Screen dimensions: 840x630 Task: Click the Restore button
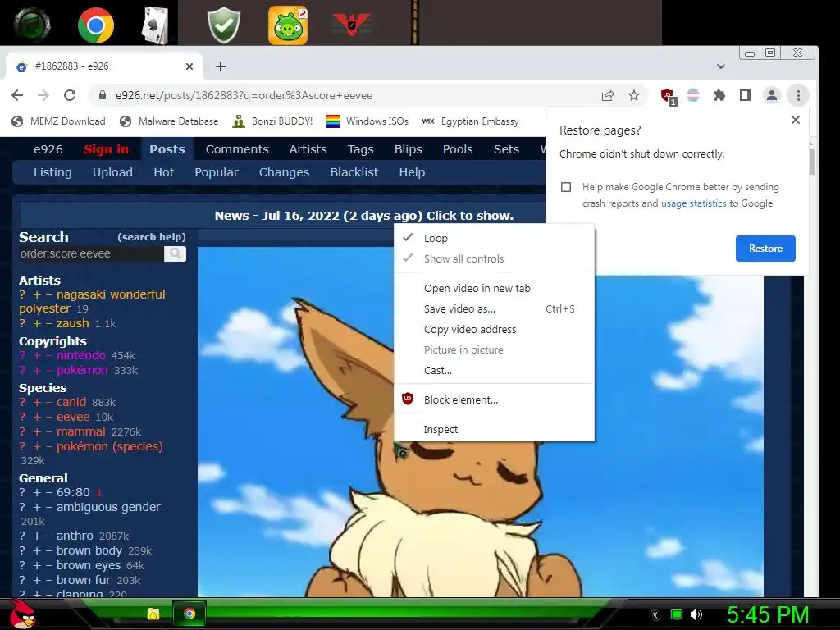765,249
